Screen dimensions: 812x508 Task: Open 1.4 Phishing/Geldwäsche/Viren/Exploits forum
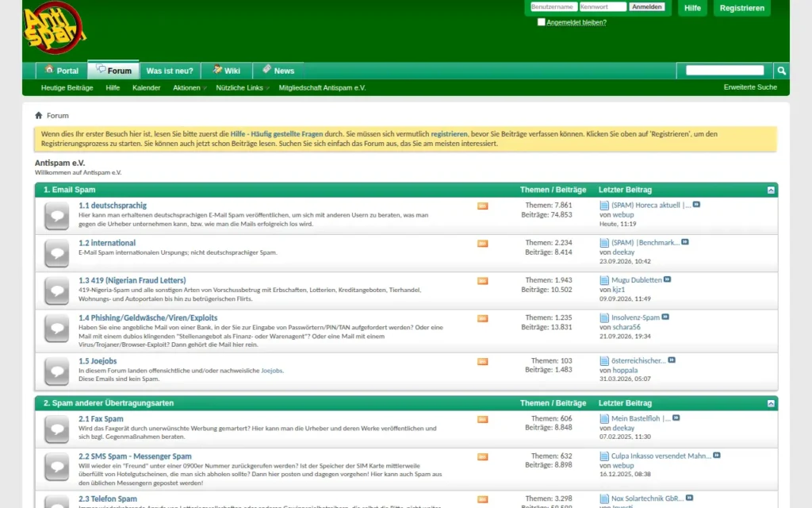[x=148, y=317]
